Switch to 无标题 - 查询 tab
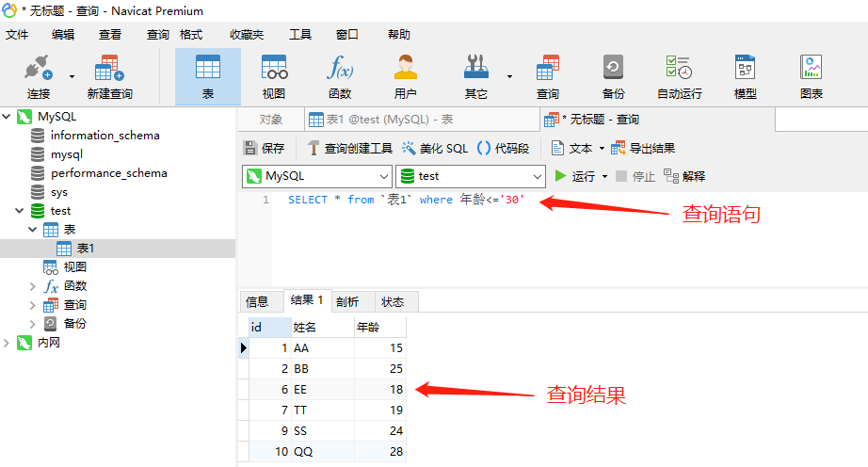Image resolution: width=868 pixels, height=467 pixels. tap(657, 120)
